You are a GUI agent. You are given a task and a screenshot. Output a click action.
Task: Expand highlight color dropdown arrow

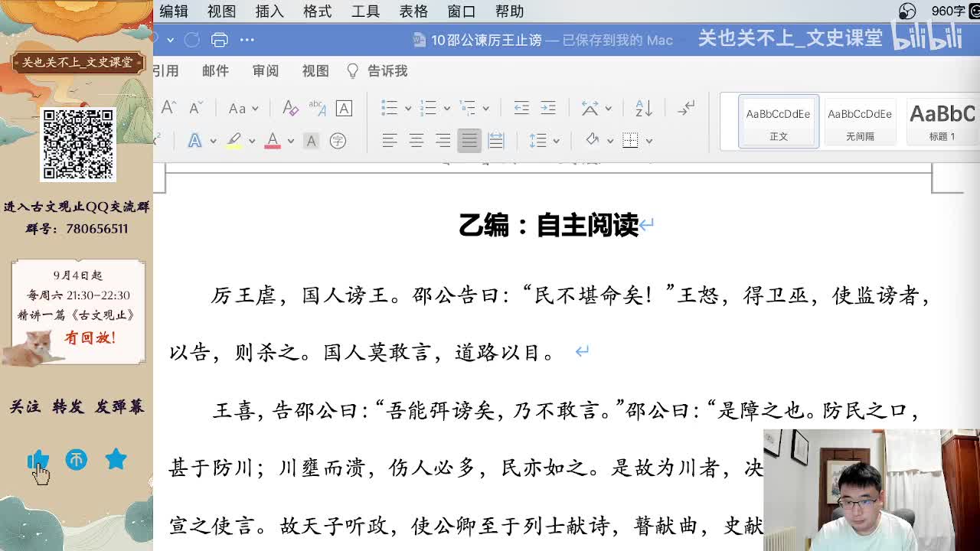click(x=251, y=142)
